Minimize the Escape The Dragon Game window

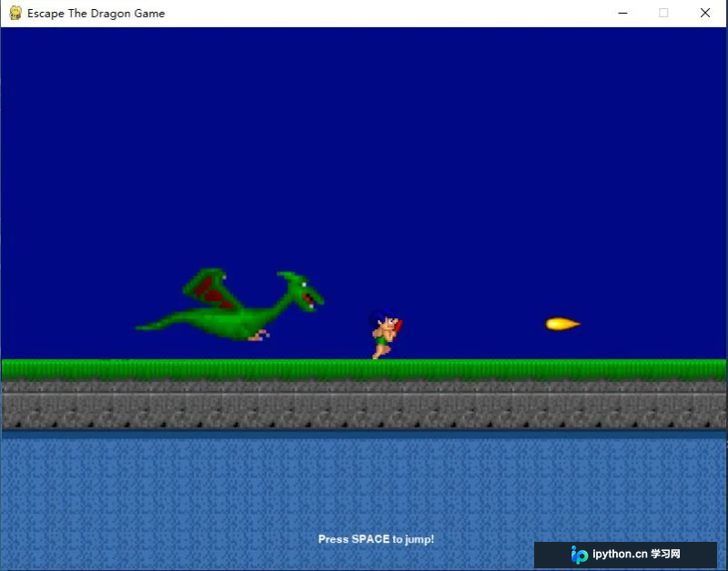coord(623,13)
